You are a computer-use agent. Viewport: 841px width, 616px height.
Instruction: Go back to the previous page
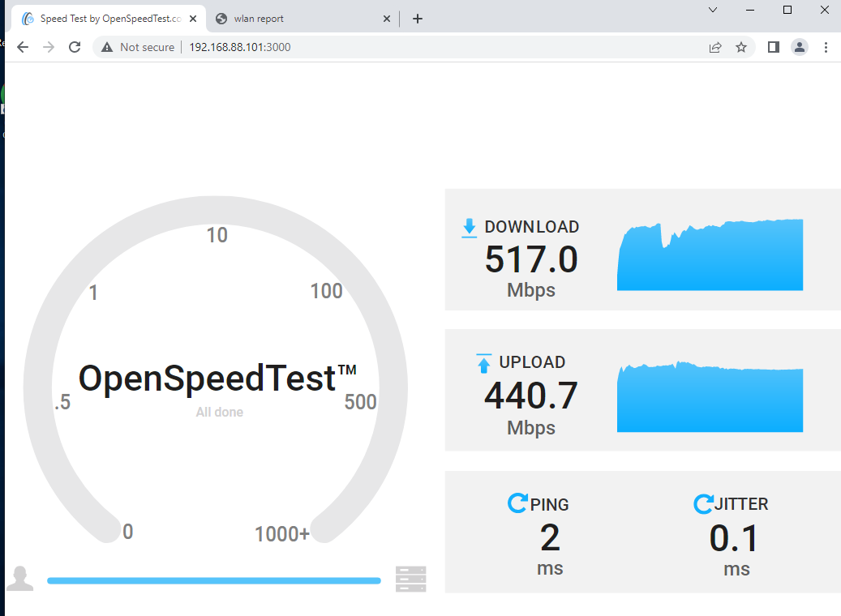click(23, 47)
